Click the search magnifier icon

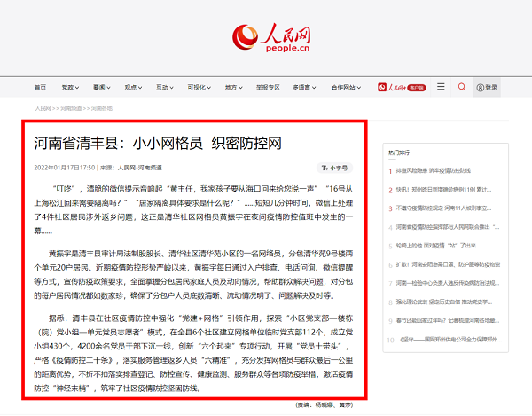(x=461, y=87)
